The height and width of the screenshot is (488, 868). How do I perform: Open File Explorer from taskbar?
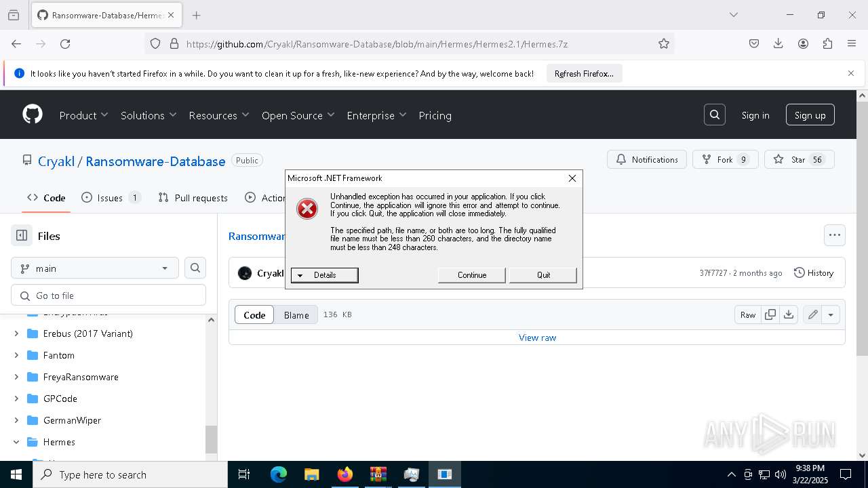[311, 474]
